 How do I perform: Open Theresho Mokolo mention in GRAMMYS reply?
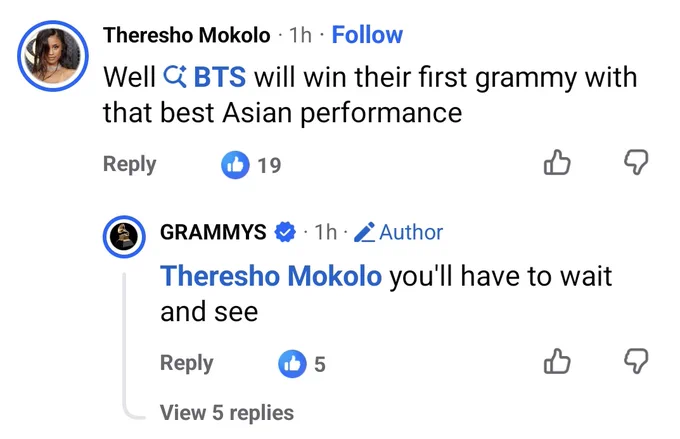point(271,276)
